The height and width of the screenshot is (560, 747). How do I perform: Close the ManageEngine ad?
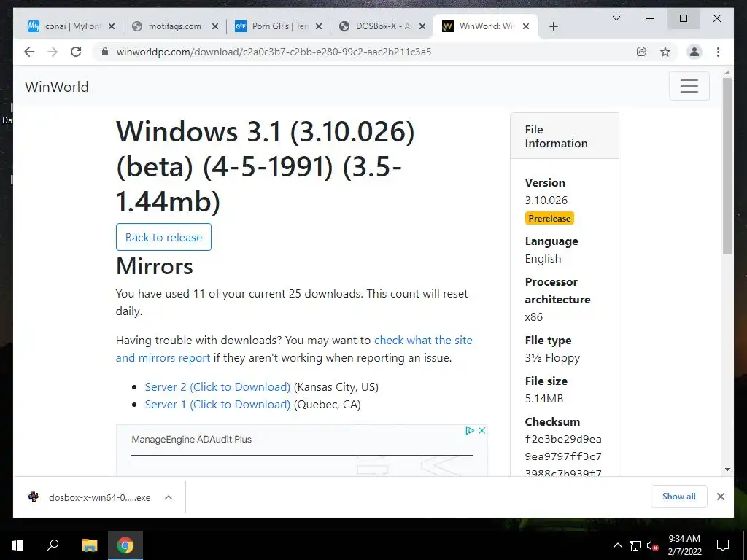pos(481,430)
